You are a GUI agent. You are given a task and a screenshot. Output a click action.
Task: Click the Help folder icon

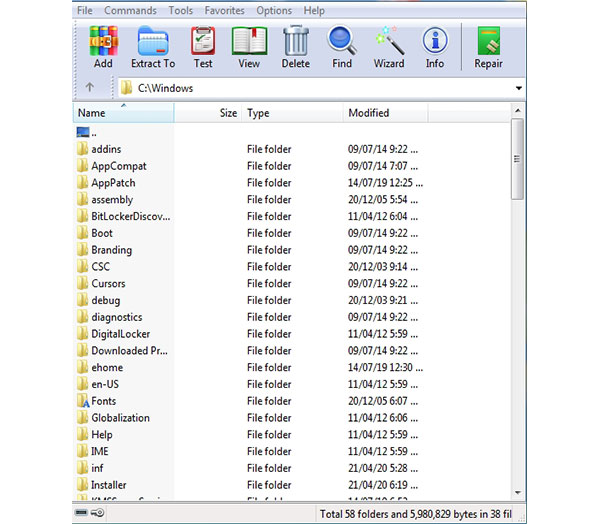(x=82, y=435)
